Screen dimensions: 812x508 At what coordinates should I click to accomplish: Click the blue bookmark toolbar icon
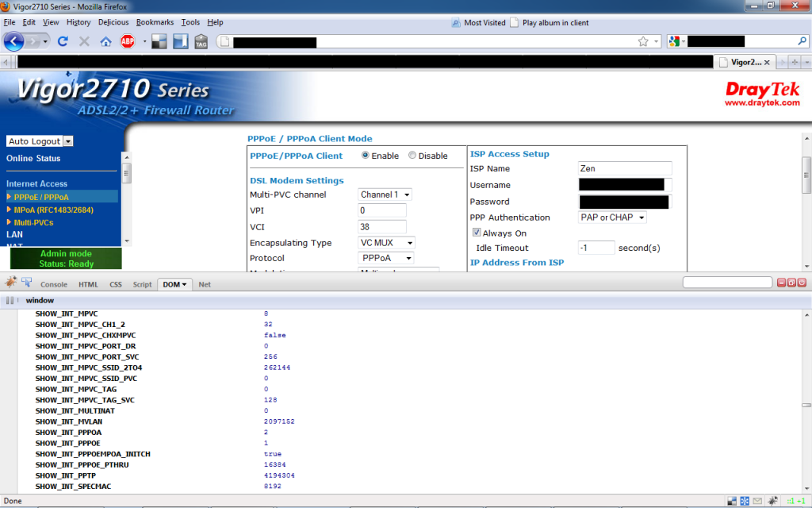[x=179, y=40]
